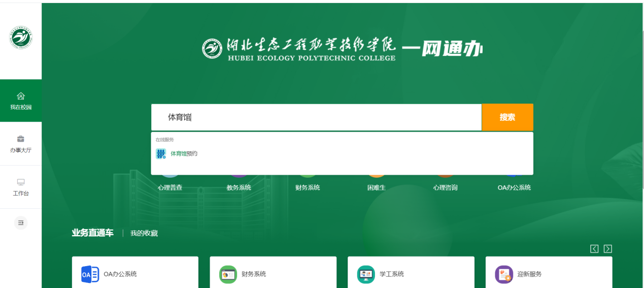Click the college logo in the sidebar

(21, 38)
